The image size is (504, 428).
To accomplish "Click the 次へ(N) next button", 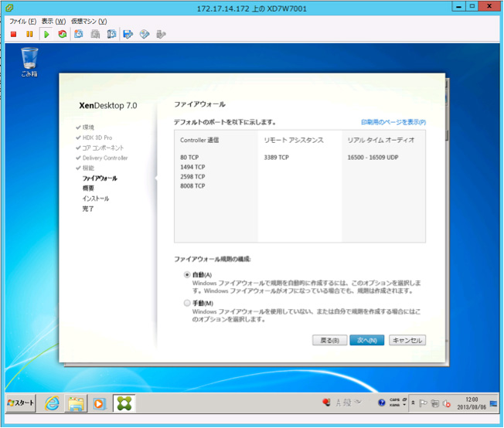I will [366, 340].
